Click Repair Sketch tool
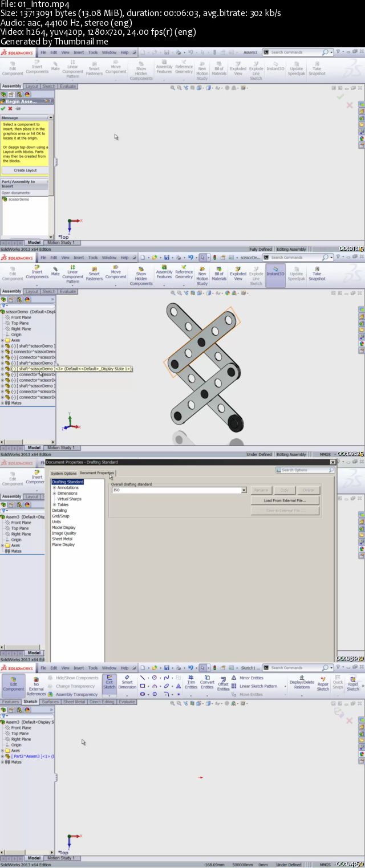 pos(323,682)
